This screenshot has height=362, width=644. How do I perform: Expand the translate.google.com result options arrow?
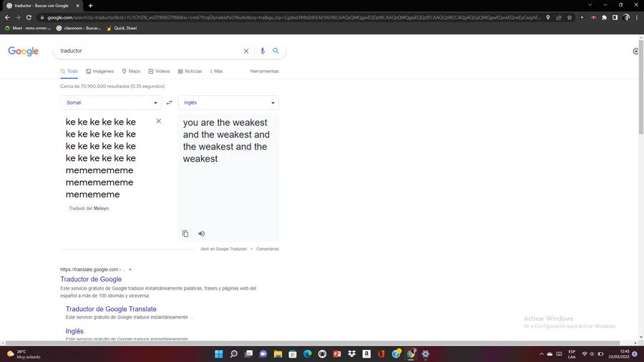coord(130,270)
